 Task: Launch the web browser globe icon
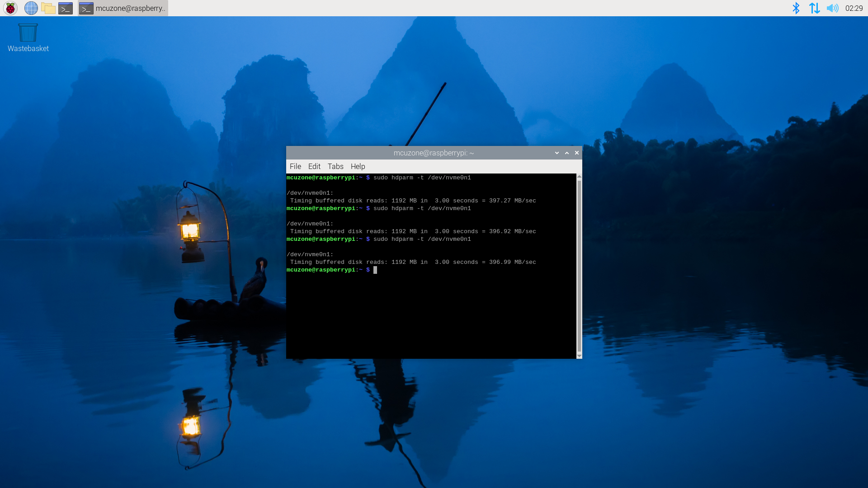pyautogui.click(x=31, y=8)
